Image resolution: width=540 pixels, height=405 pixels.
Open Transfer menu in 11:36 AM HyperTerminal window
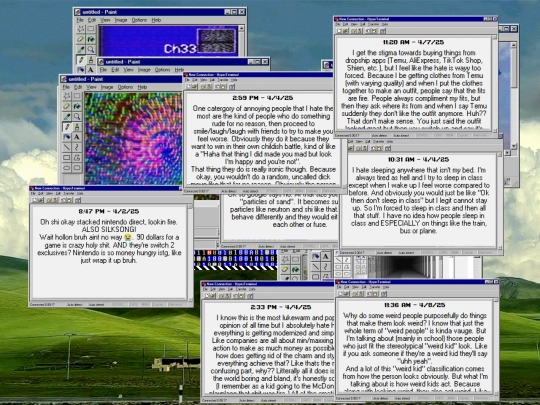[374, 287]
